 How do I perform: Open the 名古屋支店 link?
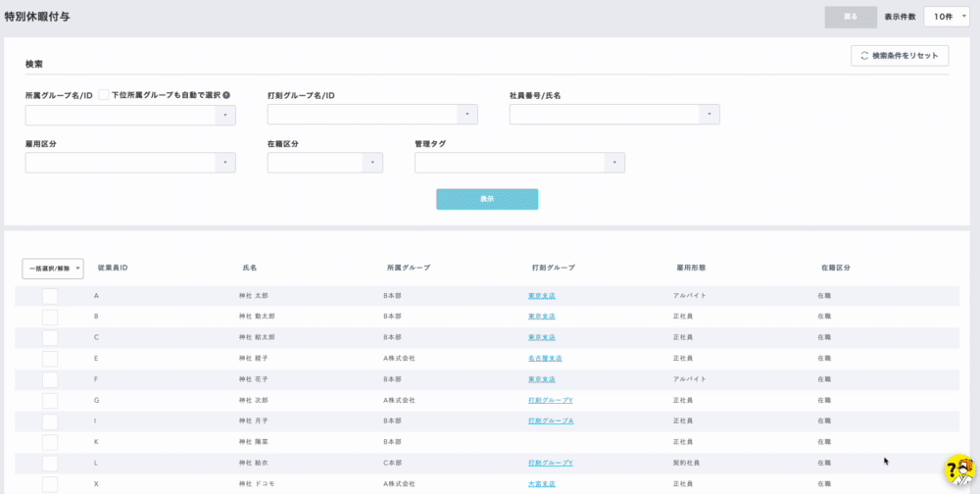545,359
